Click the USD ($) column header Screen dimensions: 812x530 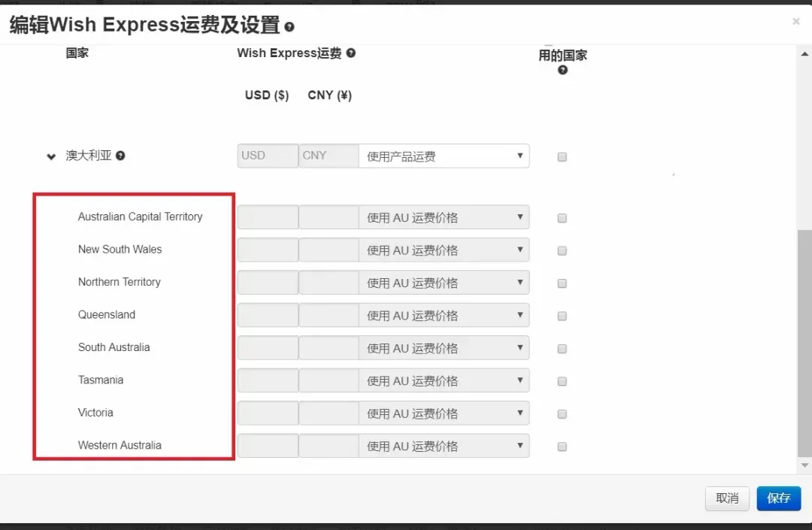pyautogui.click(x=267, y=95)
